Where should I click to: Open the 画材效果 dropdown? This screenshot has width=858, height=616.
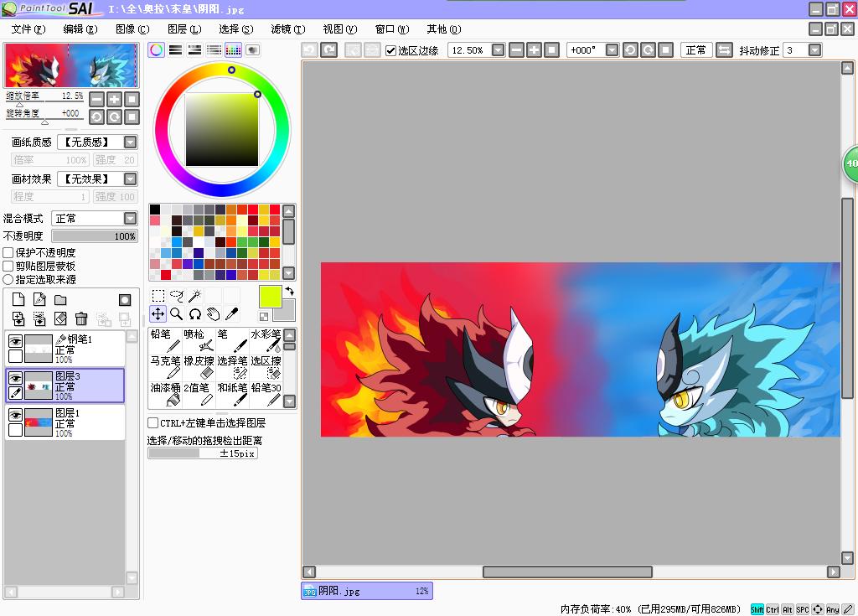tap(130, 179)
